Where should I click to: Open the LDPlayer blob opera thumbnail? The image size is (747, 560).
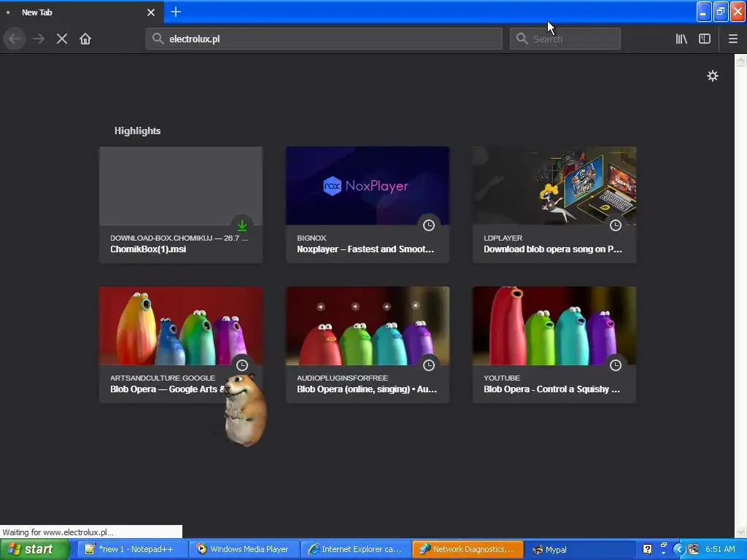coord(554,185)
